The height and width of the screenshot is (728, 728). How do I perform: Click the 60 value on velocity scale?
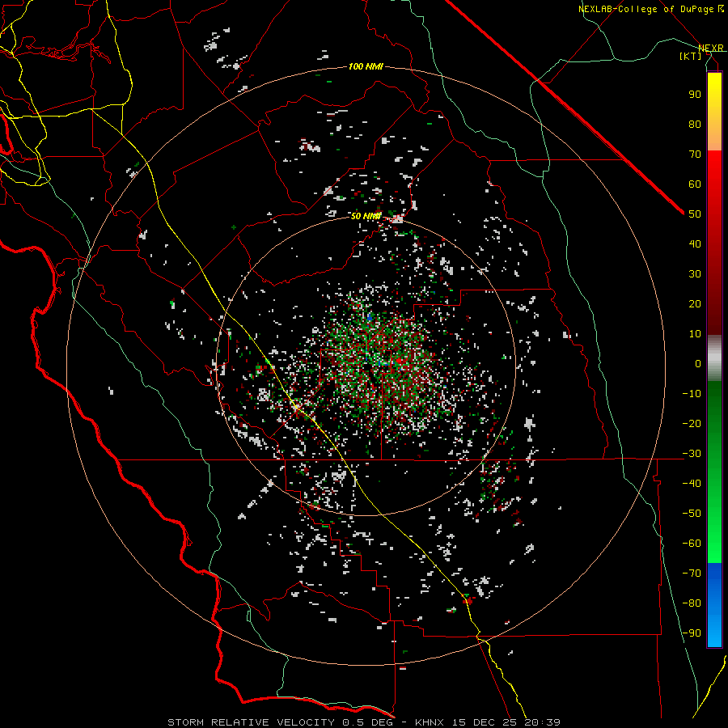695,184
